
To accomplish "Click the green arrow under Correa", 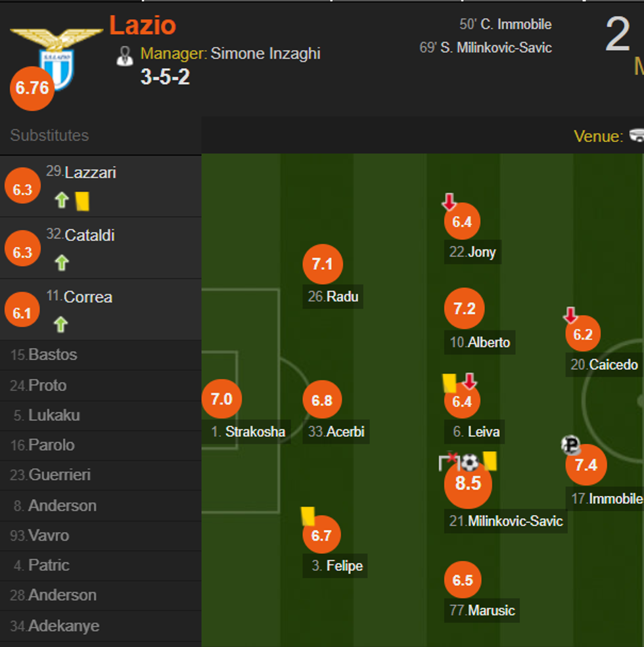I will coord(61,324).
